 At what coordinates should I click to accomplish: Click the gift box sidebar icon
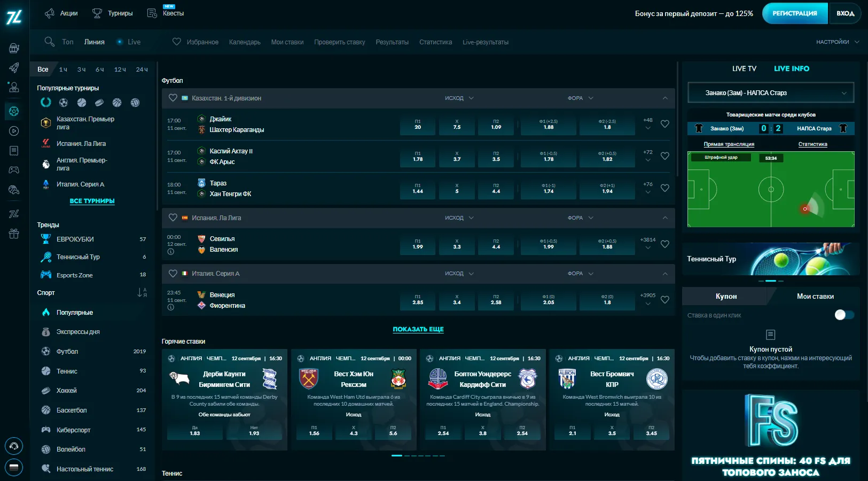tap(14, 234)
